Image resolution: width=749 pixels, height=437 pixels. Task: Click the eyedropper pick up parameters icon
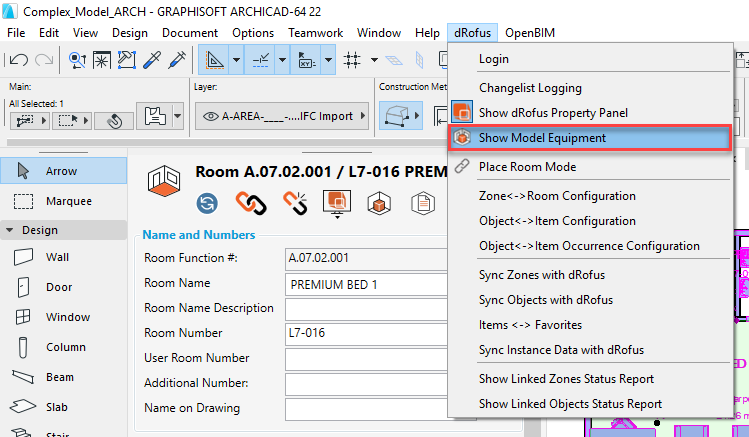[x=154, y=60]
